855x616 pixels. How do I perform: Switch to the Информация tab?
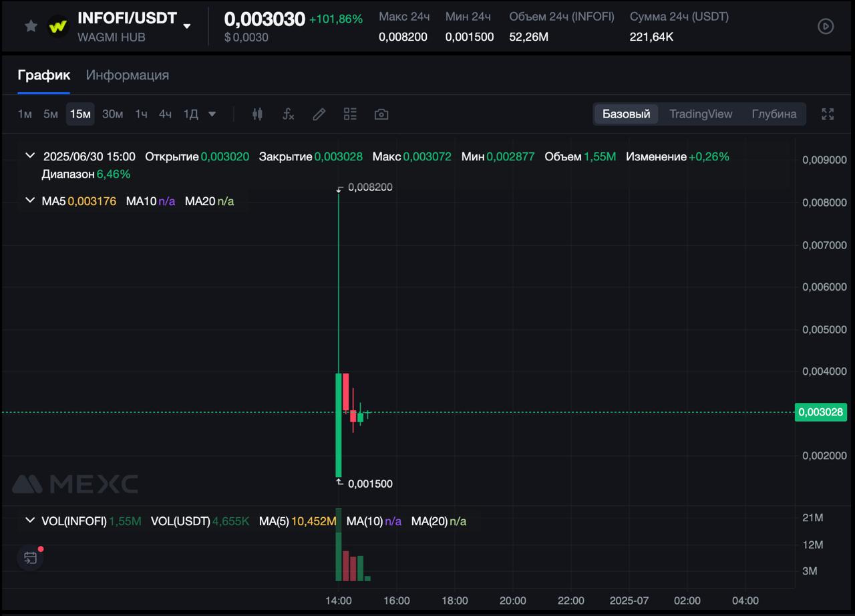tap(128, 75)
